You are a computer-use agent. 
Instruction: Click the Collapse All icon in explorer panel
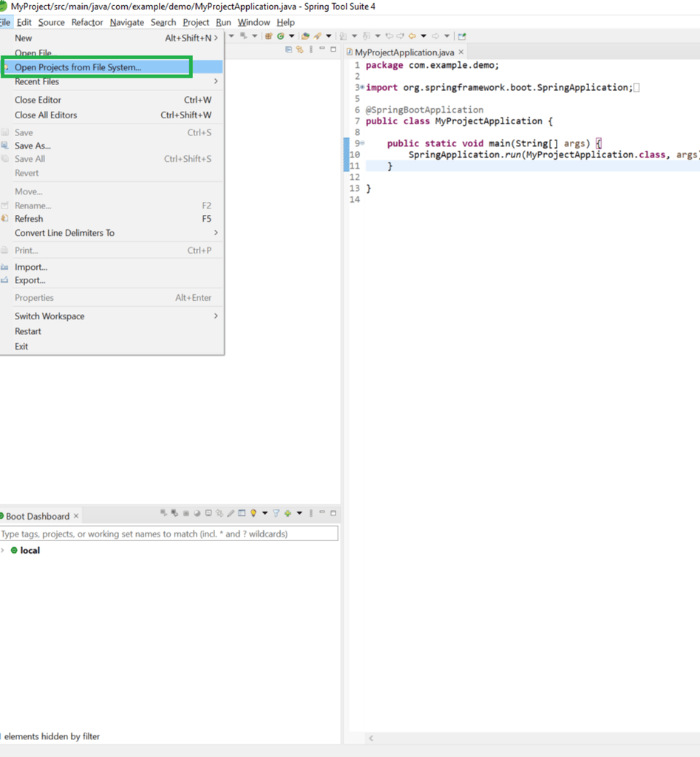tap(289, 50)
